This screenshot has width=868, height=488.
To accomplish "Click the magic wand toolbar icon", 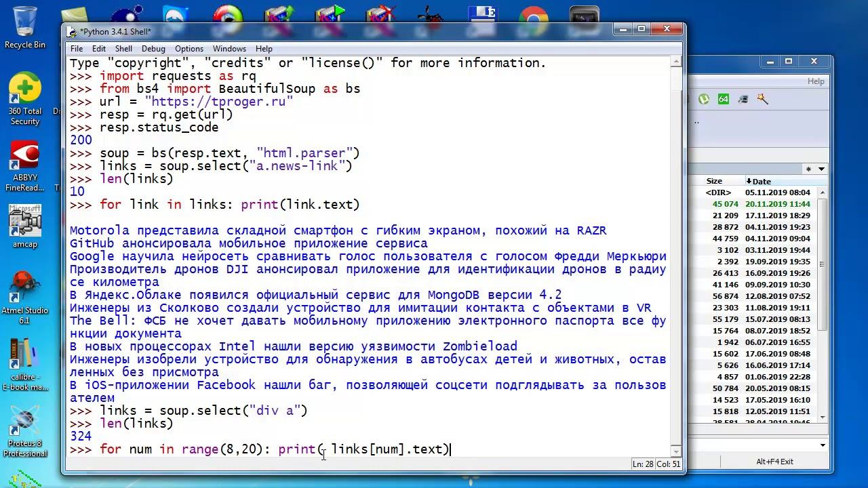I will pos(763,99).
